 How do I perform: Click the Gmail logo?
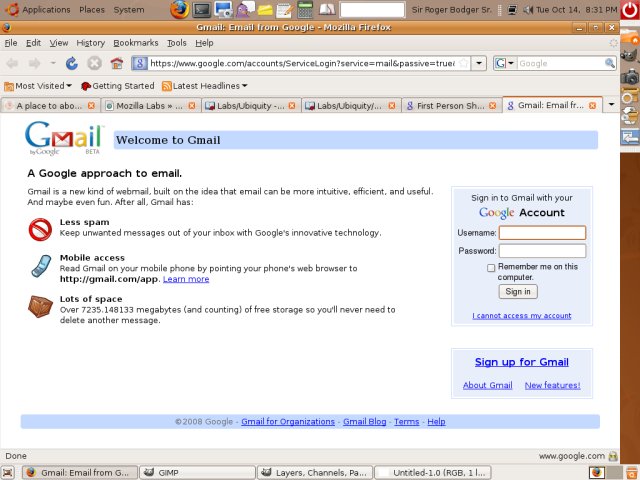tap(64, 138)
